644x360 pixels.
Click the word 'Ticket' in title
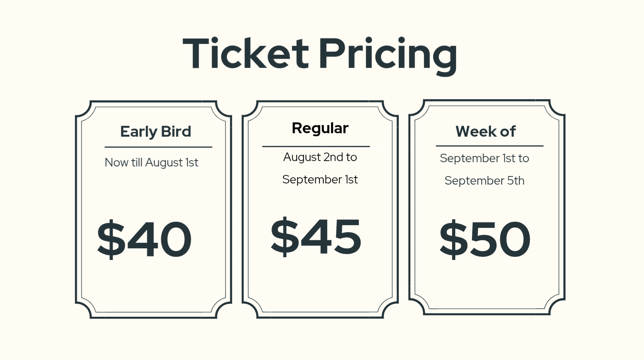click(246, 53)
